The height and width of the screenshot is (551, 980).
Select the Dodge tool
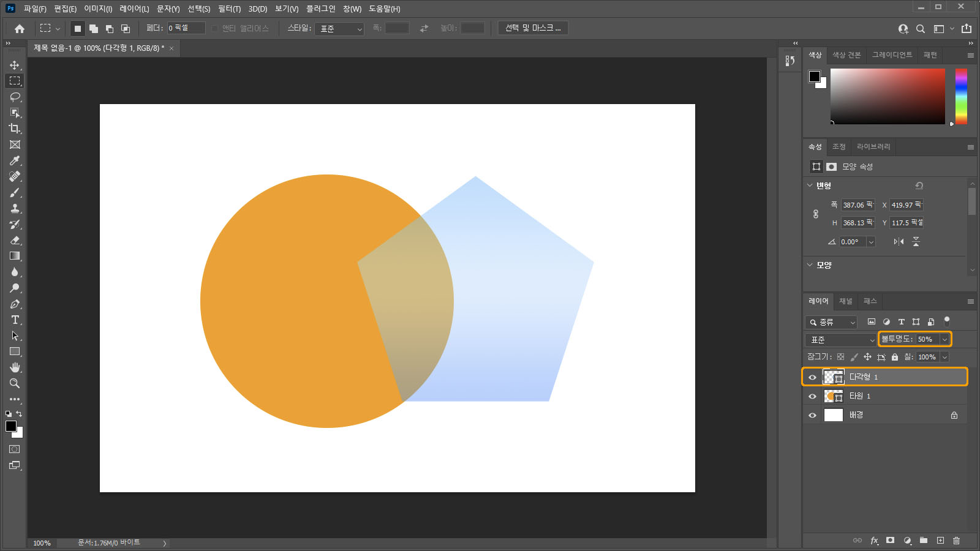15,288
